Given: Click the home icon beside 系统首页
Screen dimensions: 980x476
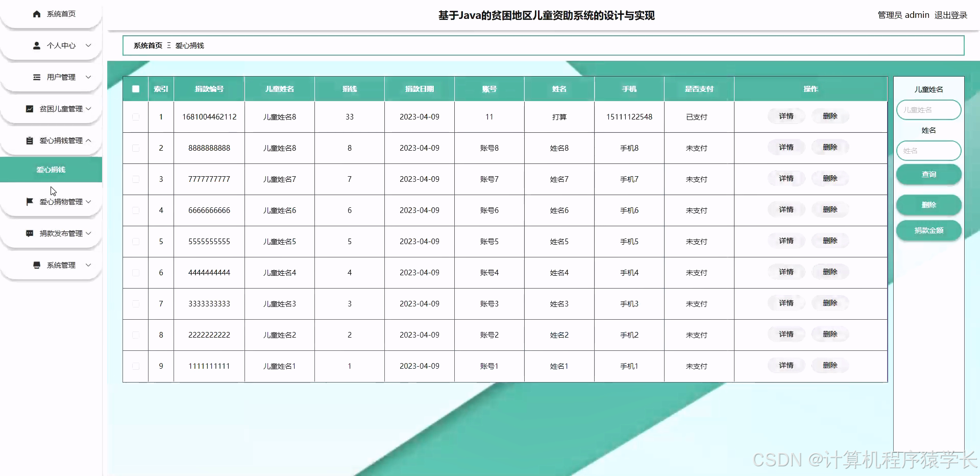Looking at the screenshot, I should 36,14.
